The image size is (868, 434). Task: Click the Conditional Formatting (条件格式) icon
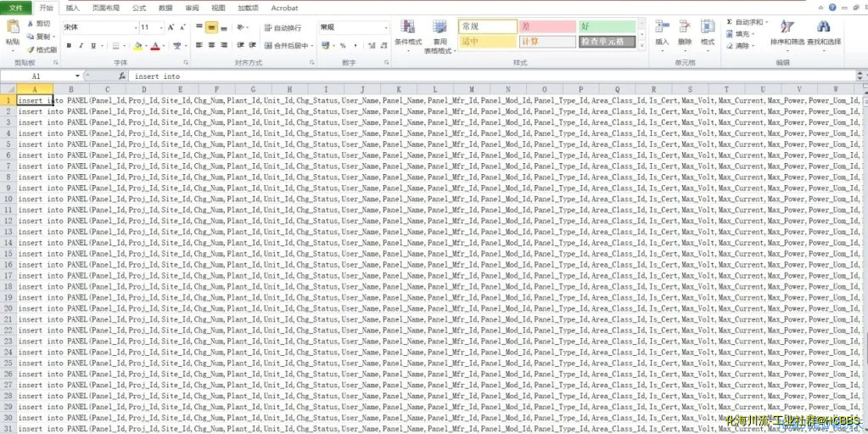(x=407, y=29)
